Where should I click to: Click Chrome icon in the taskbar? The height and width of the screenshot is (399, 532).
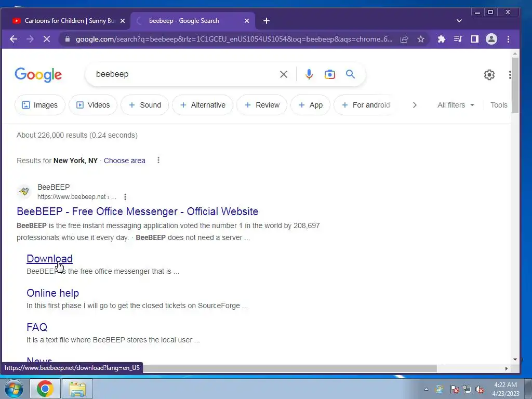pos(45,389)
